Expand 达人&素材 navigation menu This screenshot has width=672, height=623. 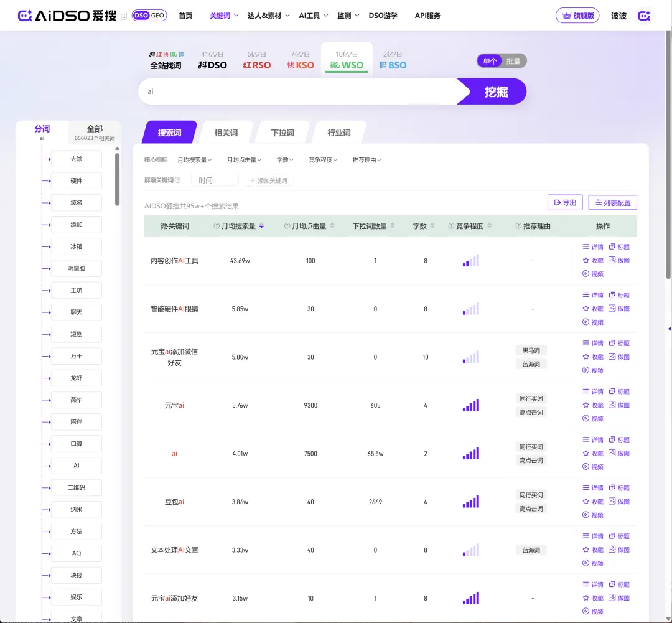[x=269, y=16]
